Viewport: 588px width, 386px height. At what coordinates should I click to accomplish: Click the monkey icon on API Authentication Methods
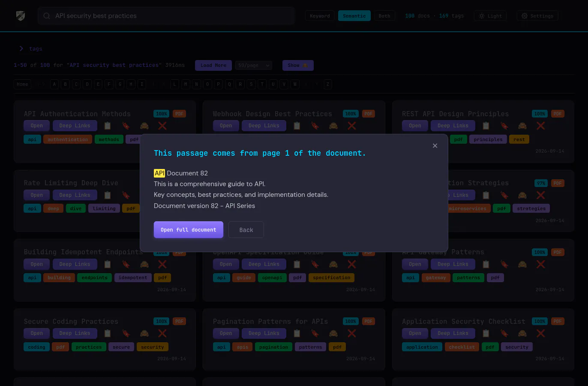(144, 126)
